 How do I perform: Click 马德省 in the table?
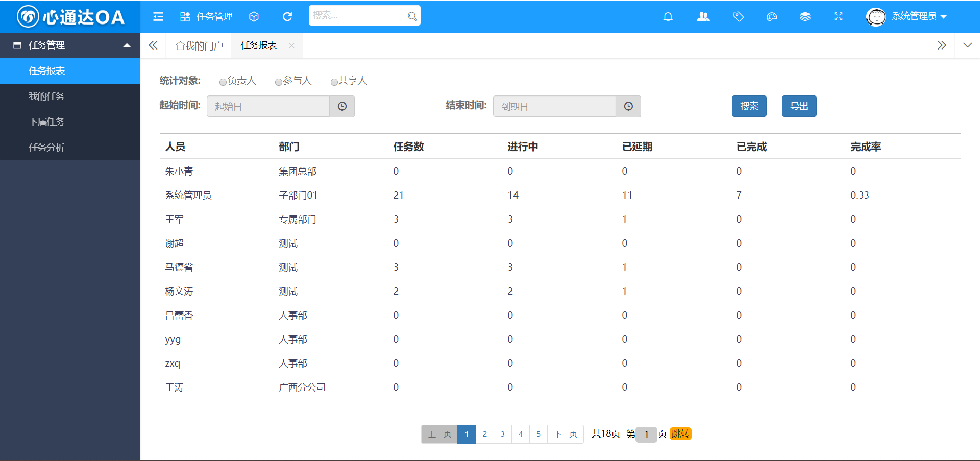coord(179,267)
